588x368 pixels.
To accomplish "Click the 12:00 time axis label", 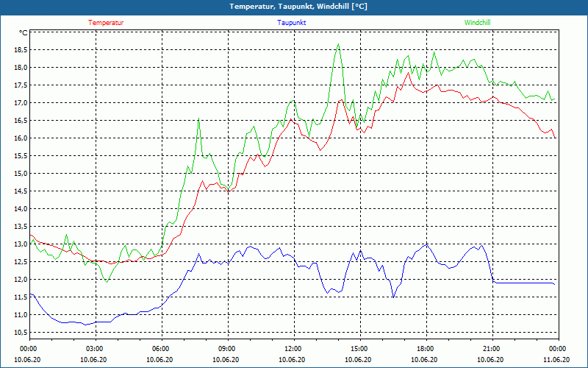I will tap(293, 349).
